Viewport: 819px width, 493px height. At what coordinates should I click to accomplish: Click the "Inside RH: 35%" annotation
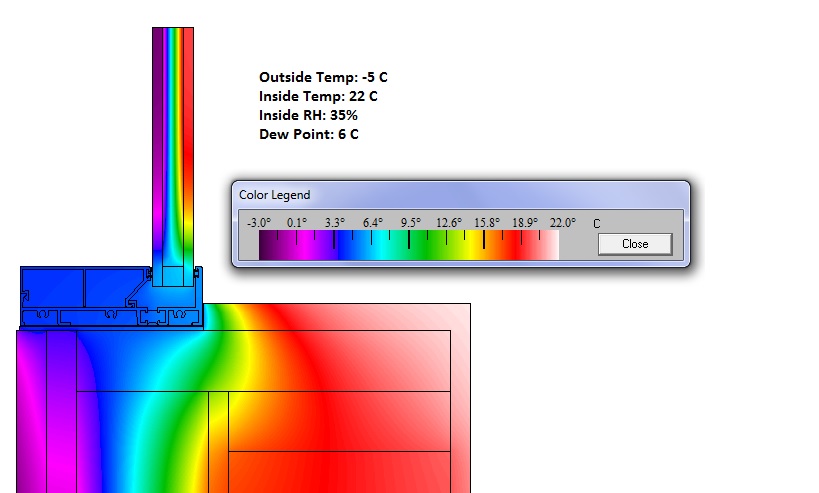pos(308,115)
